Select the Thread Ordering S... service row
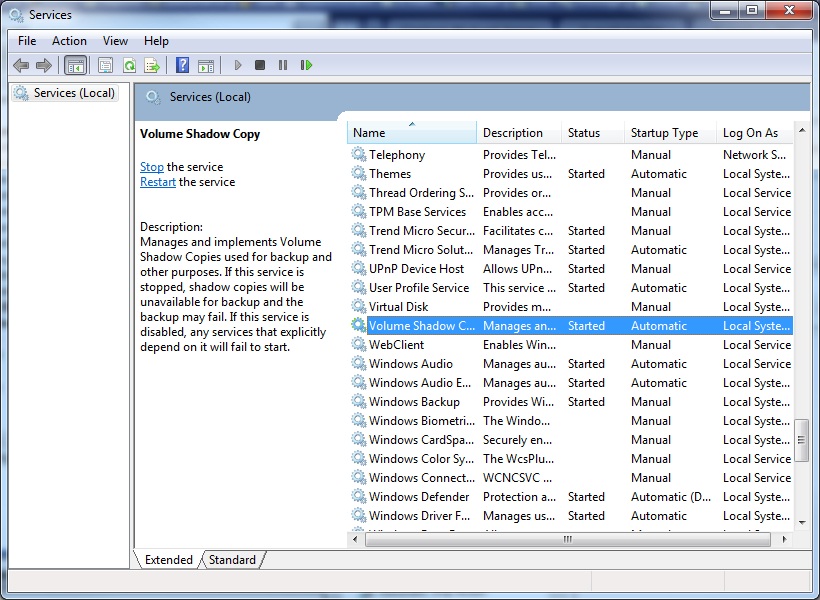 tap(571, 193)
